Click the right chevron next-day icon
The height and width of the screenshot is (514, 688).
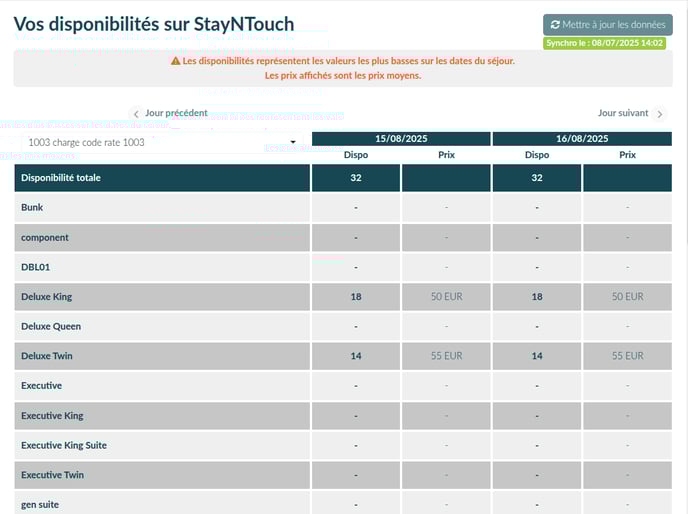tap(659, 114)
